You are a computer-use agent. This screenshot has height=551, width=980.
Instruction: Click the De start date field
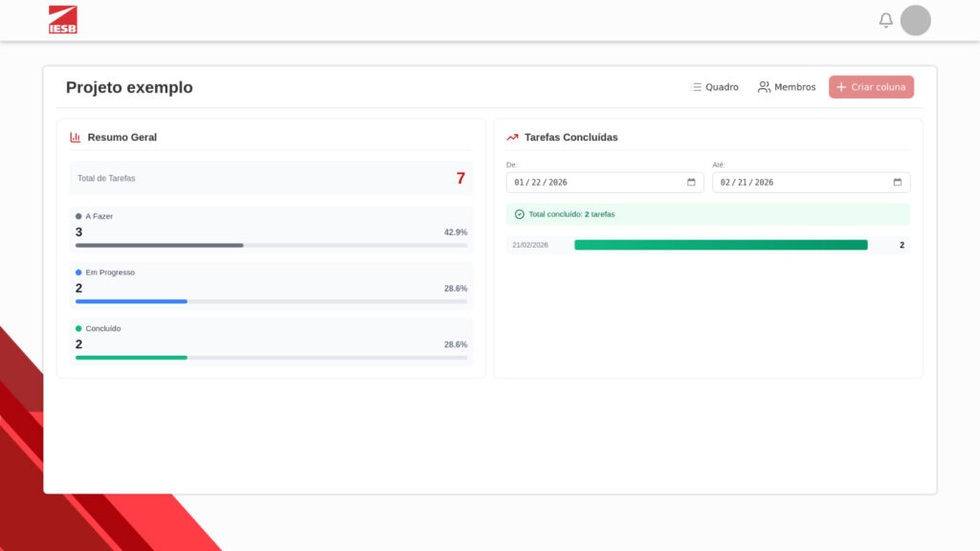click(x=593, y=182)
